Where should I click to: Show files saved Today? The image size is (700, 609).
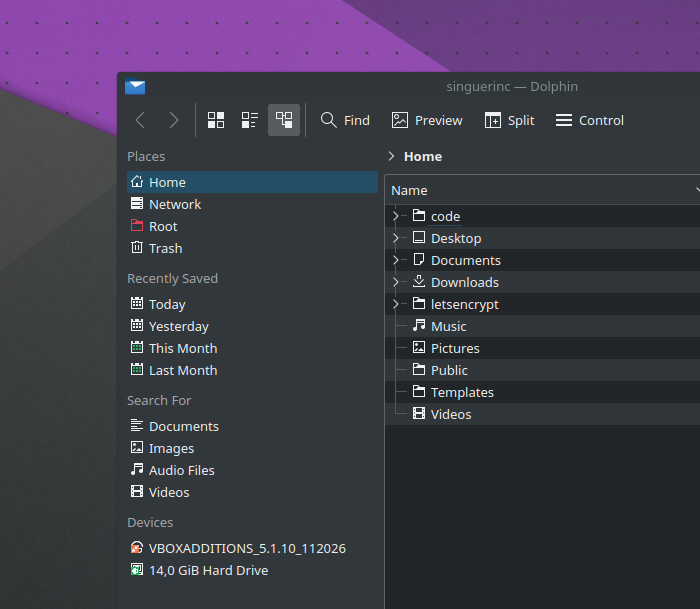coord(252,304)
